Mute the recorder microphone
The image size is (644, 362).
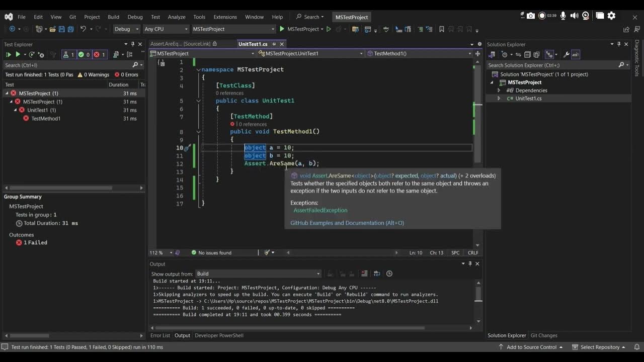point(563,16)
